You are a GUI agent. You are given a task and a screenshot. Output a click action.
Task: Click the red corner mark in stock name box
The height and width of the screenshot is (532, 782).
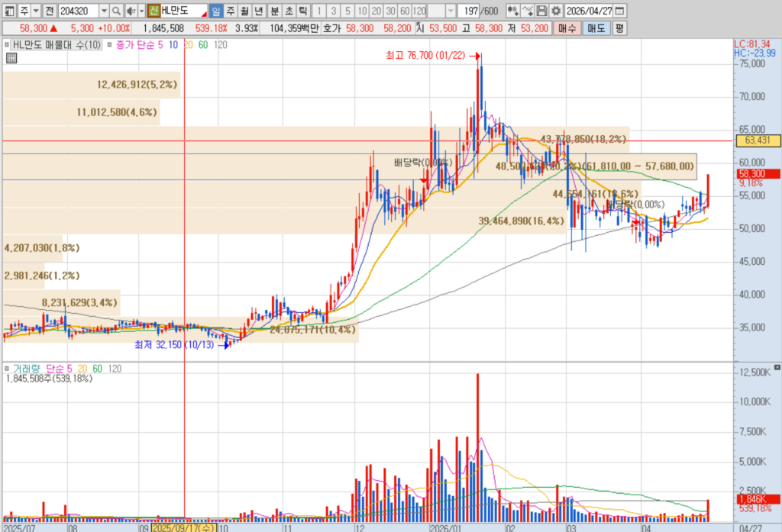tap(204, 14)
